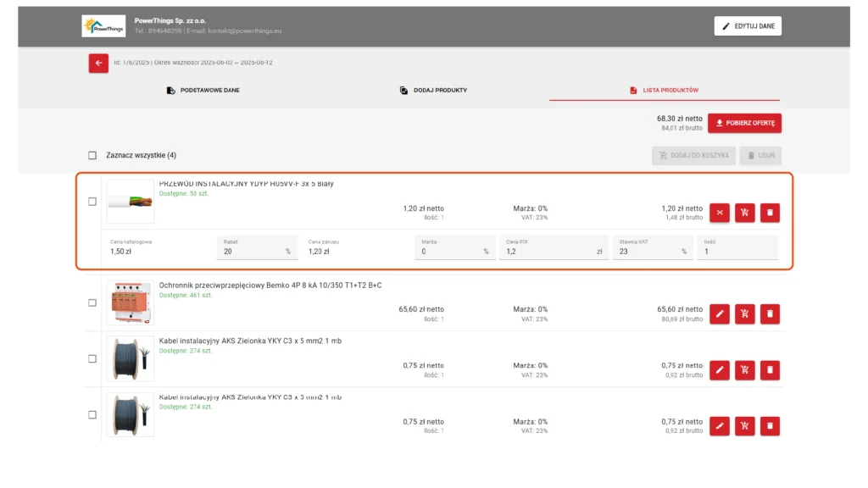Delete the last Kabel instalacyjny row

770,426
